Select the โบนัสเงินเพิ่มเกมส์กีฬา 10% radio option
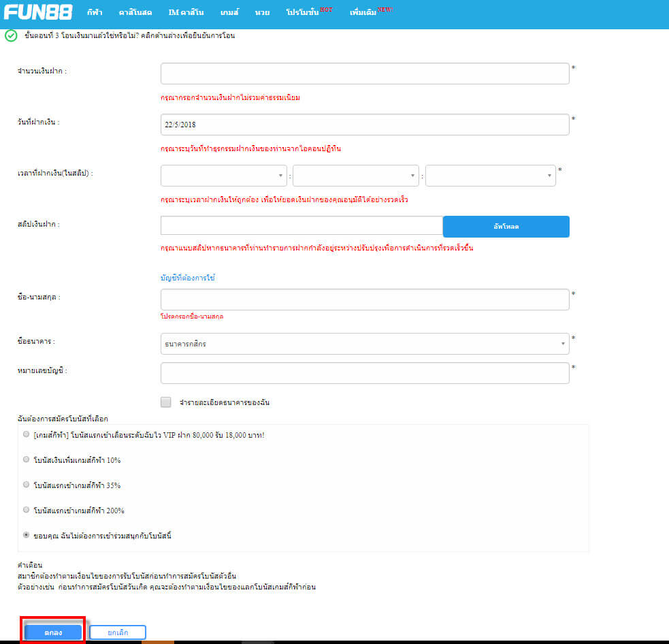 26,460
